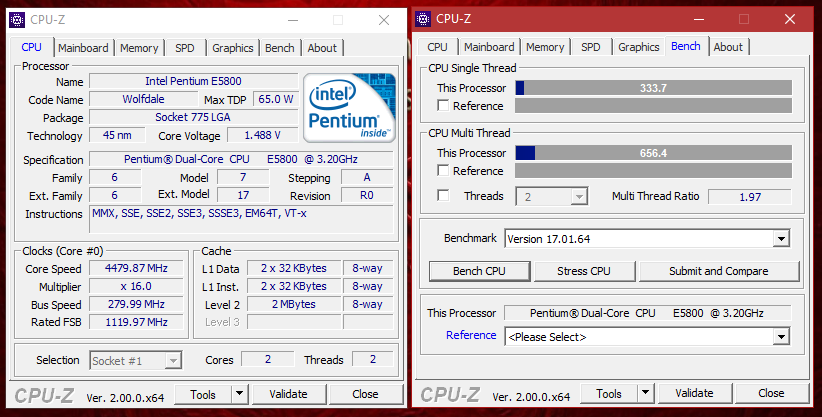Minimize the left CPU-Z window
This screenshot has height=417, width=822.
293,20
